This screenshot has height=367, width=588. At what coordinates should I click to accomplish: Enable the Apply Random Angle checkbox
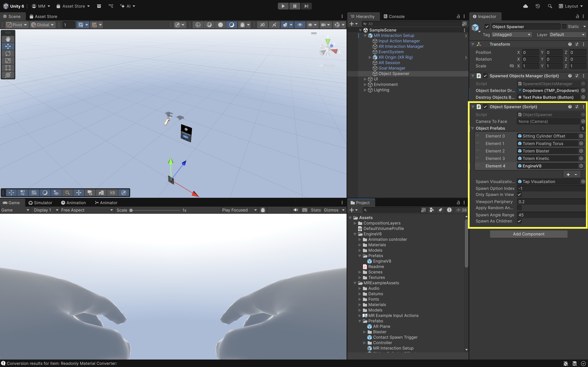(519, 208)
